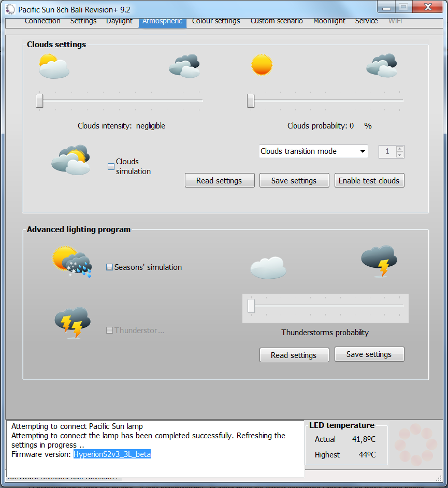Decrease the transition mode spinner value

tap(399, 154)
